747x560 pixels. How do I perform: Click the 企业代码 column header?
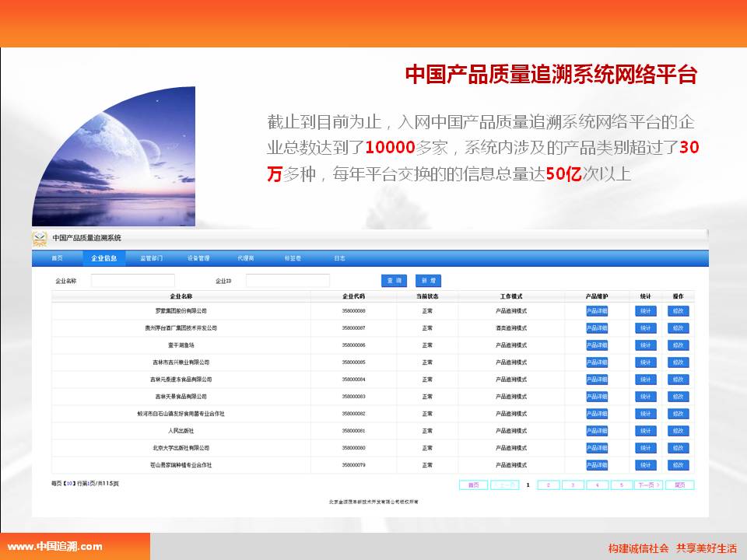(353, 296)
